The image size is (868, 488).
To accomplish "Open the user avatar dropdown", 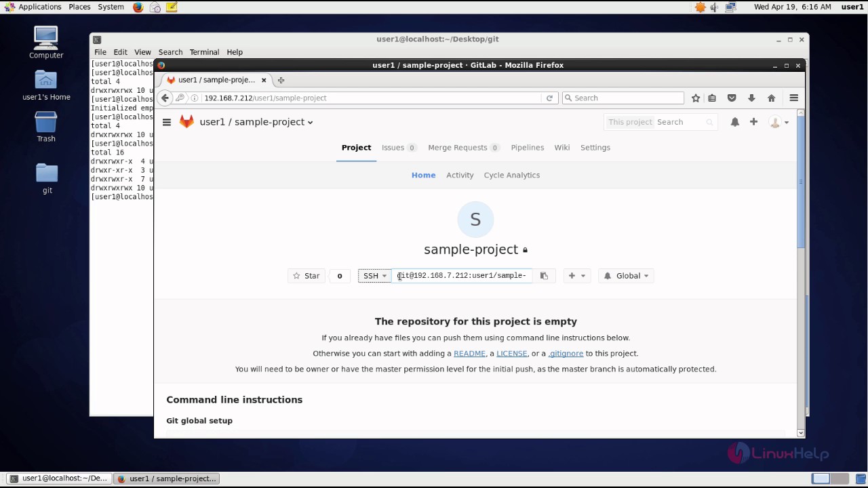I will coord(779,122).
